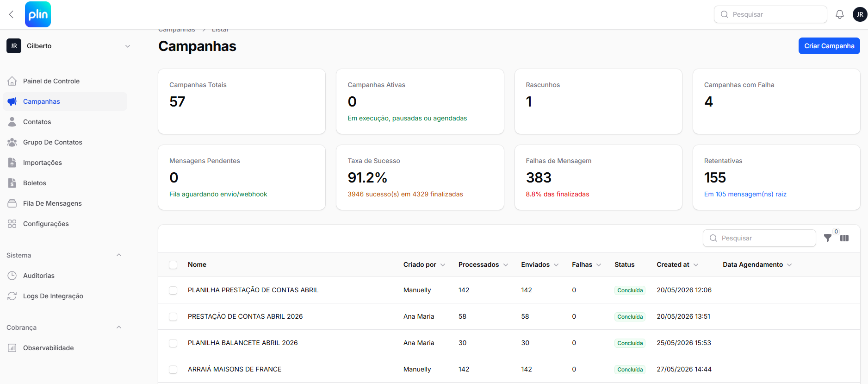Click the Logs De Integração sync icon
Viewport: 868px width, 384px height.
[x=12, y=296]
